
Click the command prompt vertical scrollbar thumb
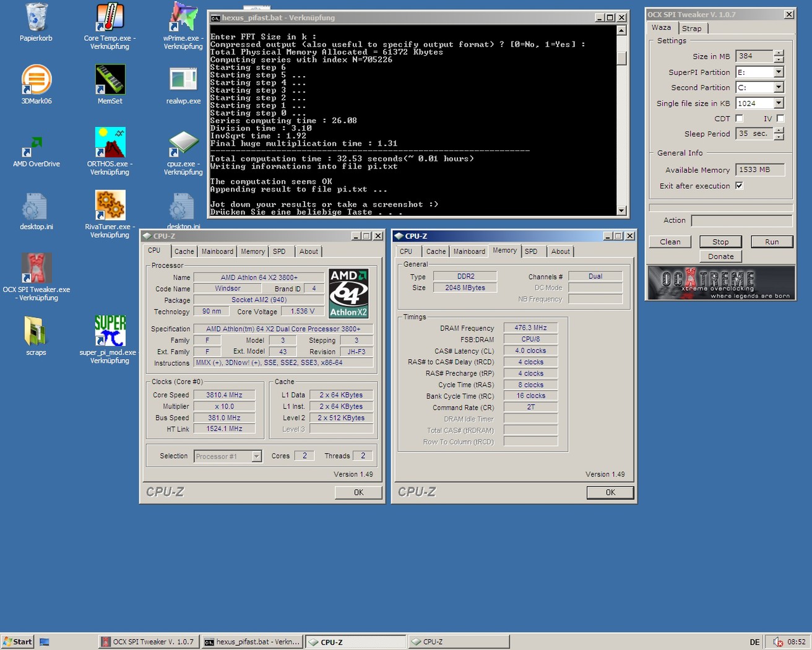622,58
